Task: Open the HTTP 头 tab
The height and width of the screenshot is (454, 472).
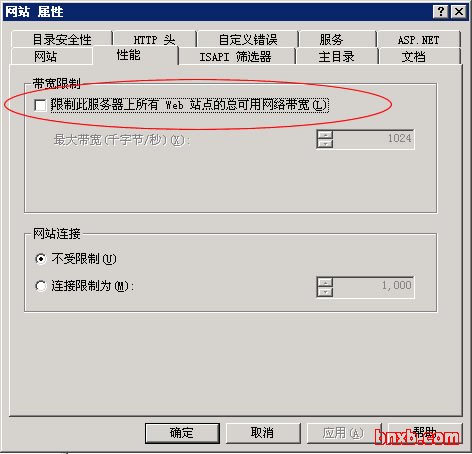Action: [155, 39]
